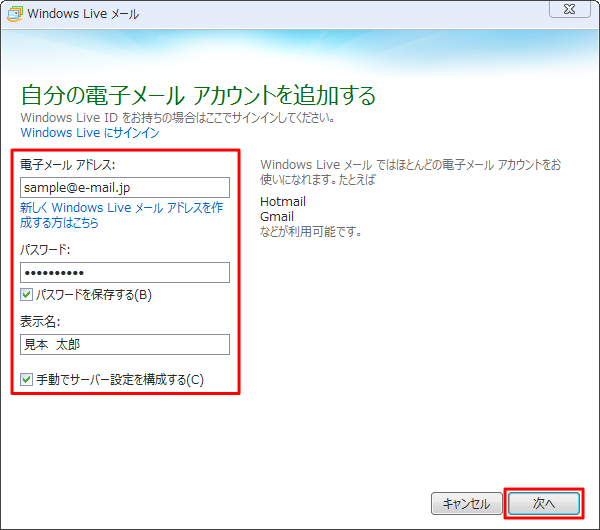Toggle パスワードを保存する(B) checkbox

click(x=26, y=295)
